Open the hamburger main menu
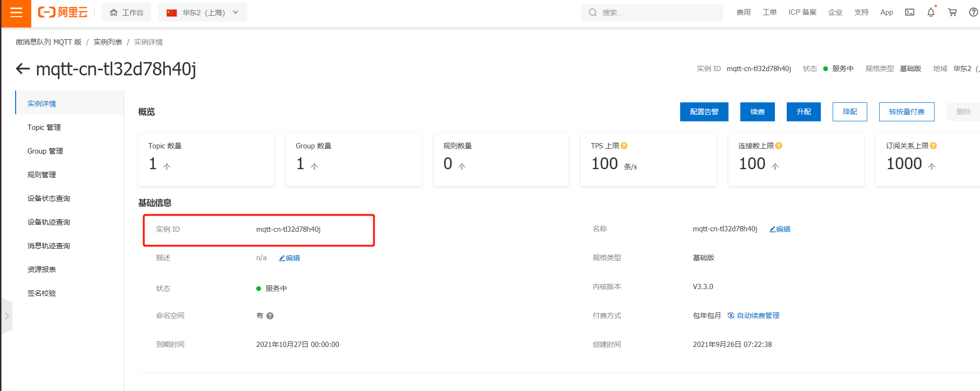Screen dimensions: 980x391 (x=16, y=13)
